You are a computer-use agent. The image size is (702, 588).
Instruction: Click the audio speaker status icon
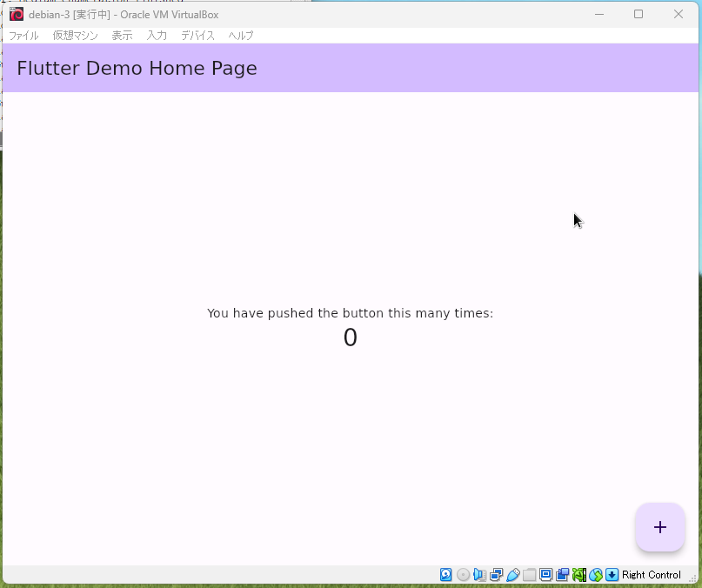click(x=479, y=575)
